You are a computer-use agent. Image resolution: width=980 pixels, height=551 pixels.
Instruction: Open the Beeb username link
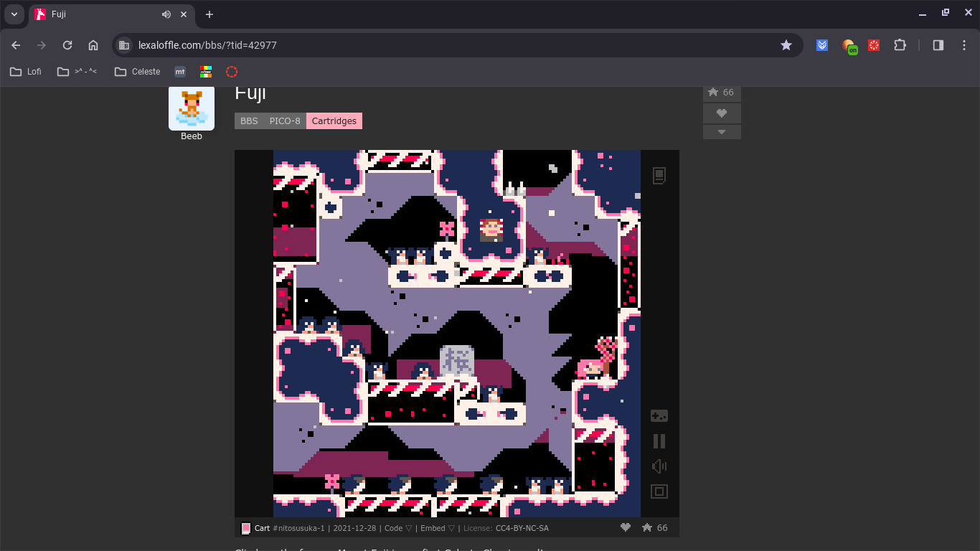(x=192, y=136)
